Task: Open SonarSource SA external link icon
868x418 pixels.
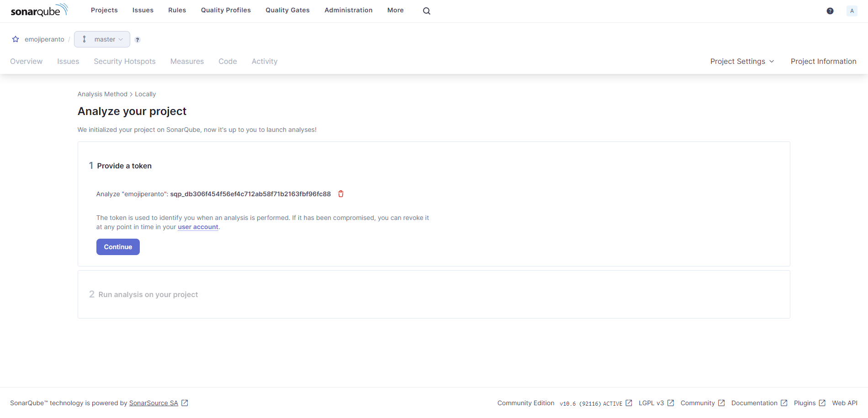Action: point(185,403)
